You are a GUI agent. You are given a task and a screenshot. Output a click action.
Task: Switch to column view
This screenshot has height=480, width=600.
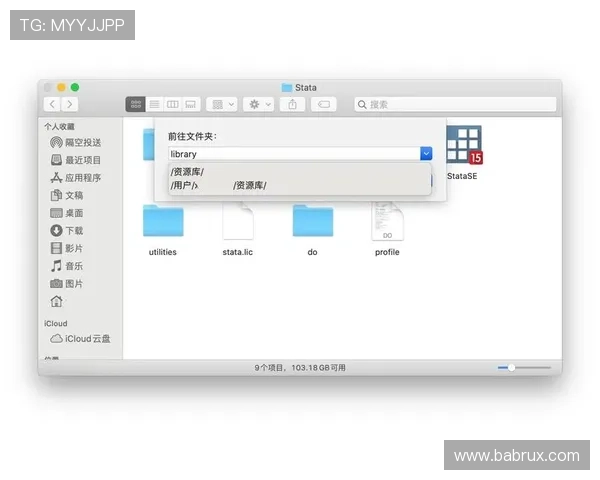[173, 104]
